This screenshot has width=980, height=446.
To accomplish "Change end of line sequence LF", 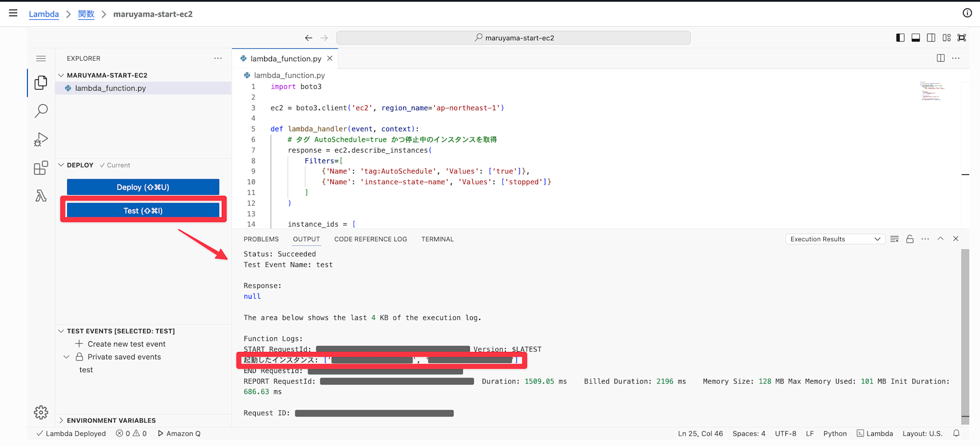I will click(809, 433).
